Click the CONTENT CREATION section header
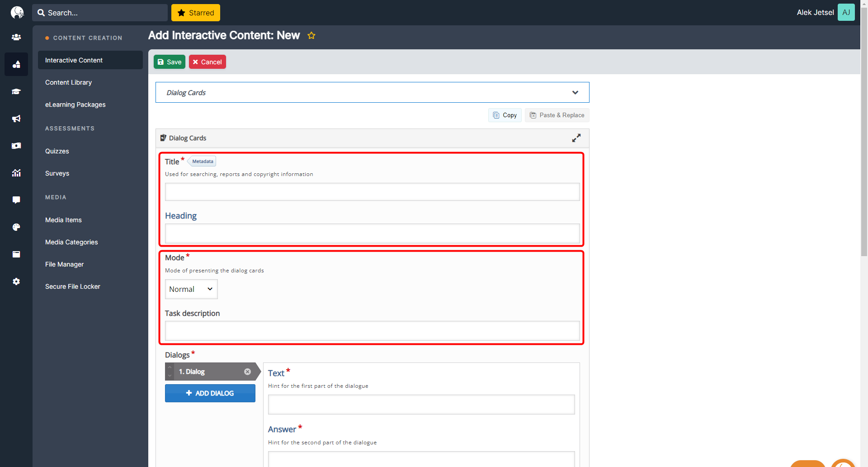The width and height of the screenshot is (868, 467). [x=88, y=38]
